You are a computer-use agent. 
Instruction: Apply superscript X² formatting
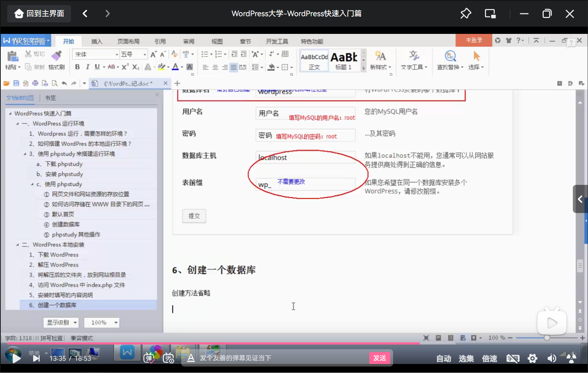[125, 67]
